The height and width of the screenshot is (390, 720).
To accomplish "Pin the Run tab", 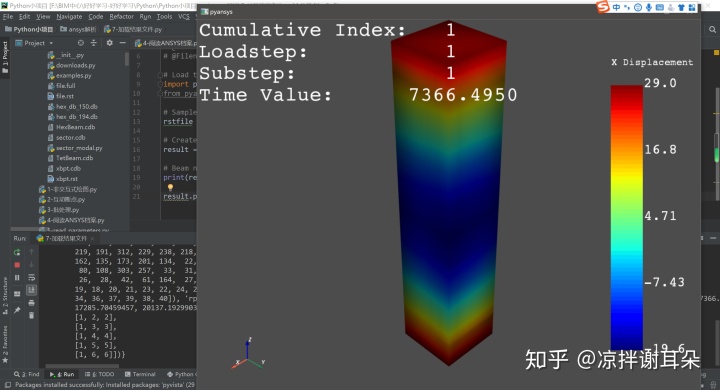I will click(17, 311).
